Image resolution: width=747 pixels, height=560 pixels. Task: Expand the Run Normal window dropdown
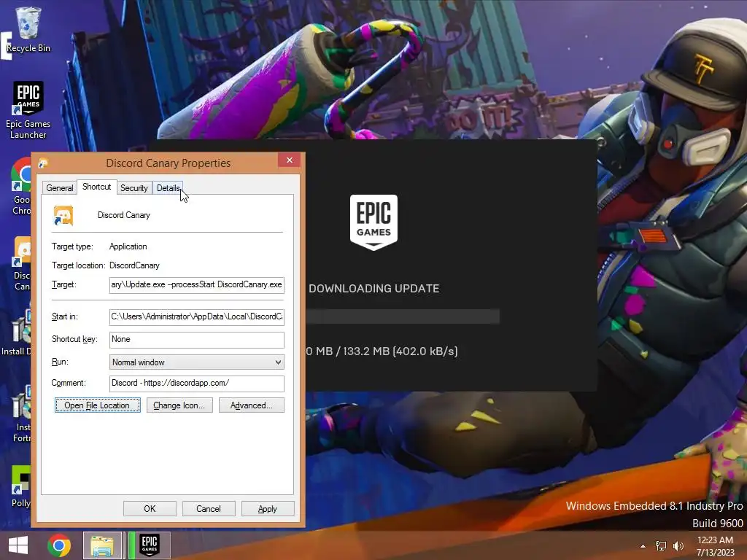pos(197,362)
